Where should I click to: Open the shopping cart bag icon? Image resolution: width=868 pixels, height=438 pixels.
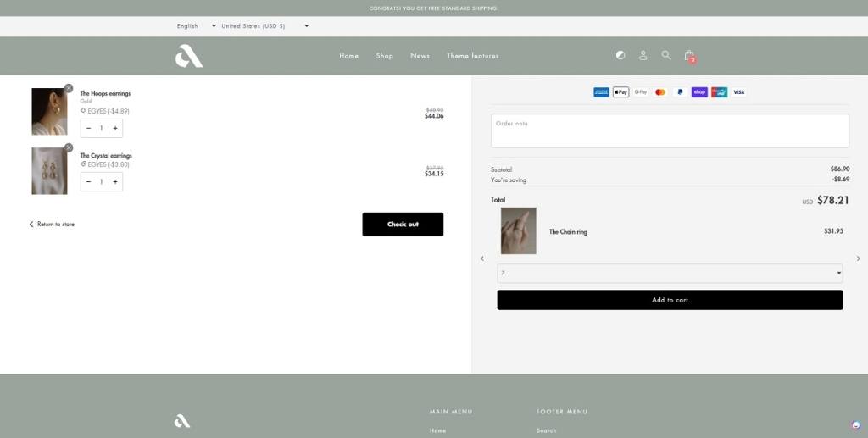pos(689,55)
